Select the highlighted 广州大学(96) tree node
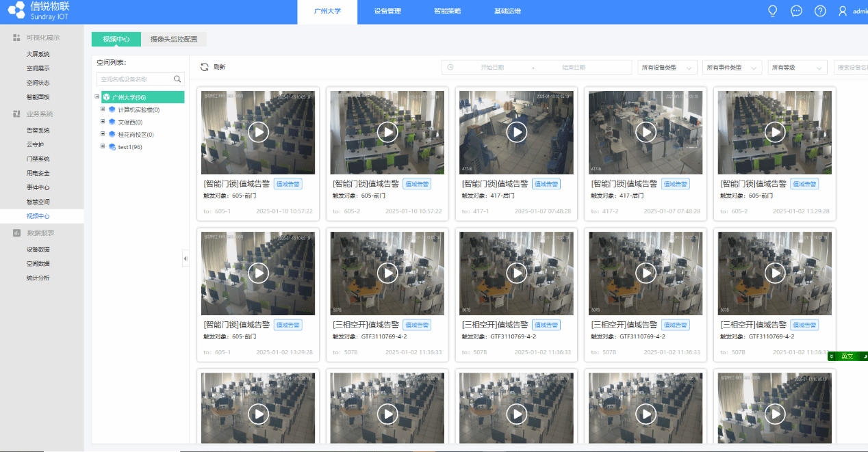The width and height of the screenshot is (868, 452). [x=143, y=97]
